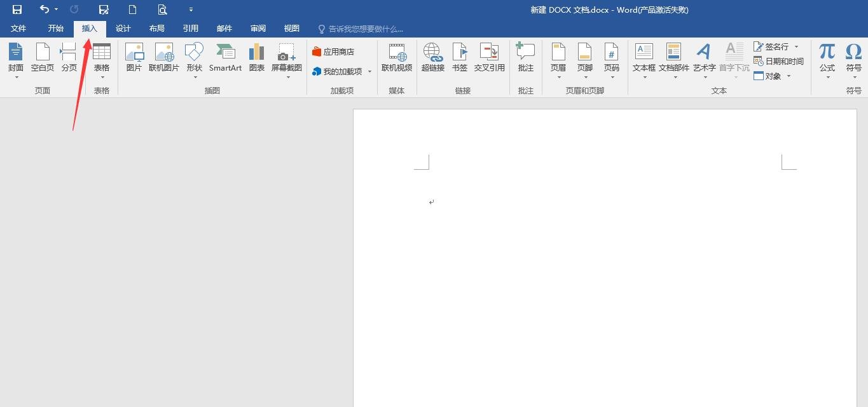Open 应用商店 app store button
This screenshot has height=407, width=868.
(333, 52)
